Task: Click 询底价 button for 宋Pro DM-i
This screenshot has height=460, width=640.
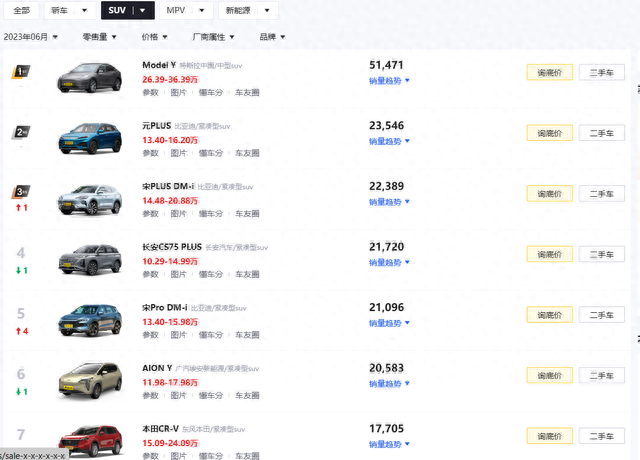Action: [549, 315]
